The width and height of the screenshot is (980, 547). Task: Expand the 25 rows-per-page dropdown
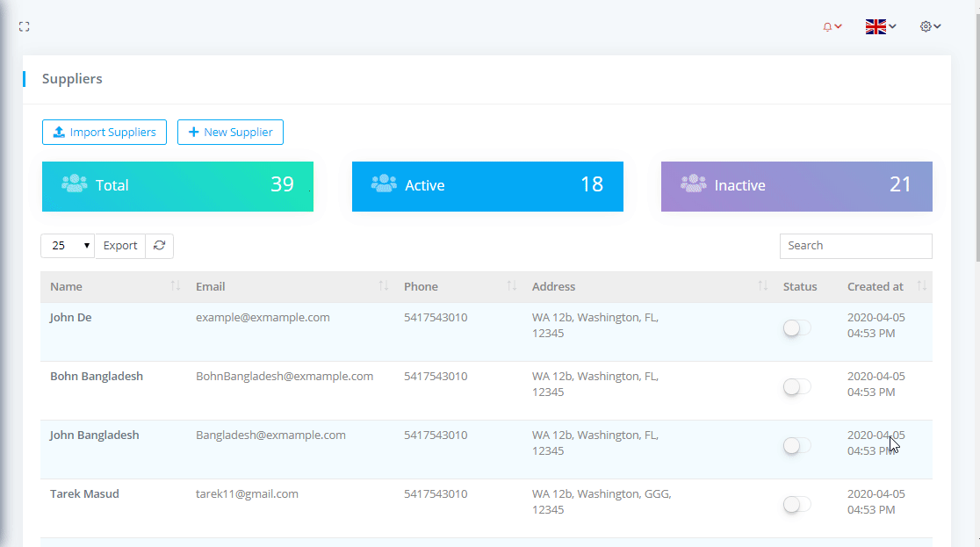[x=68, y=246]
